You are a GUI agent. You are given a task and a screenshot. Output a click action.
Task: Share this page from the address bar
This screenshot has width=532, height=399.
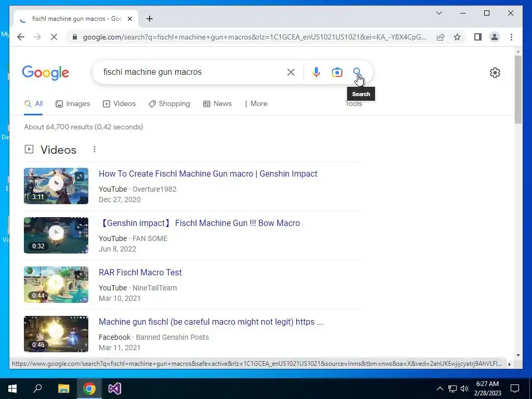(441, 37)
